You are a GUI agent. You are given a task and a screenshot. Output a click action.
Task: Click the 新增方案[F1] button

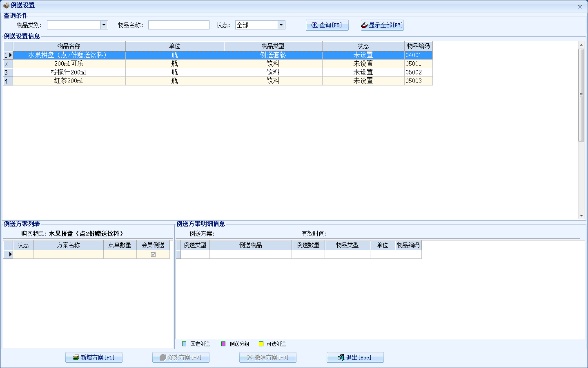click(x=94, y=357)
